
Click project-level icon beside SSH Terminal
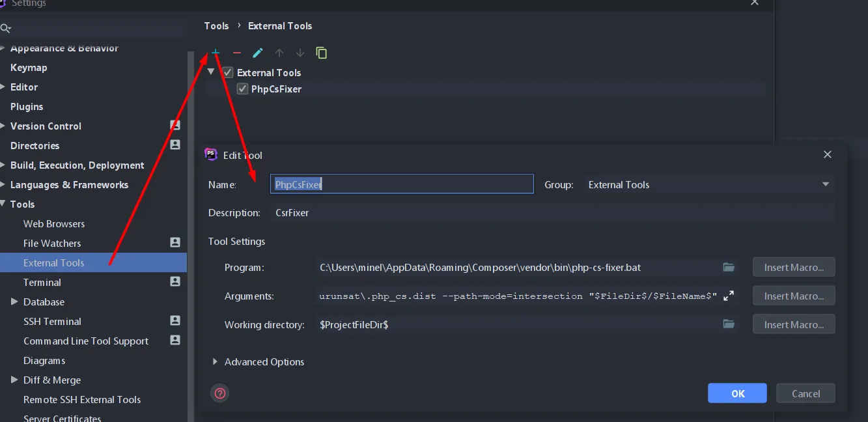click(x=175, y=320)
